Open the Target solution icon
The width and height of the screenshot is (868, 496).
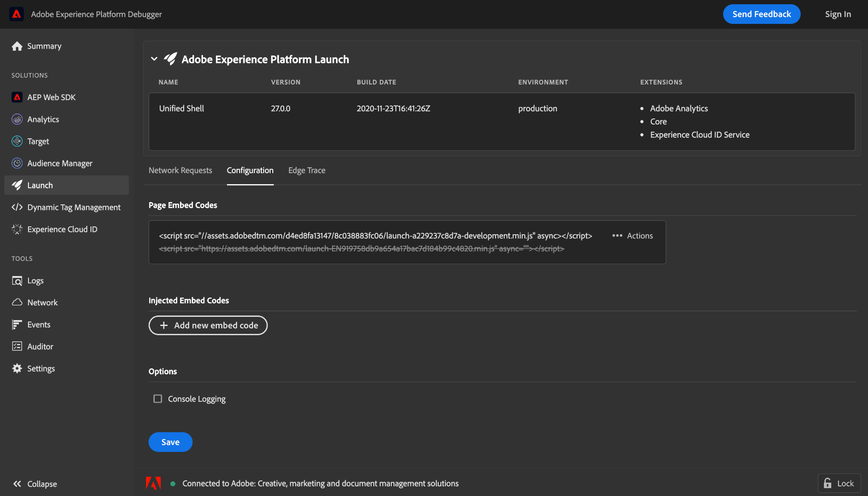click(17, 141)
